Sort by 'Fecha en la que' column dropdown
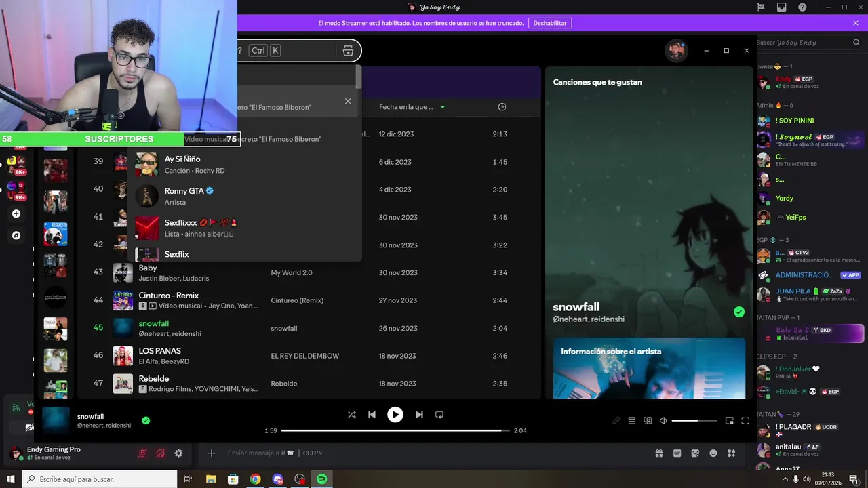 tap(412, 107)
